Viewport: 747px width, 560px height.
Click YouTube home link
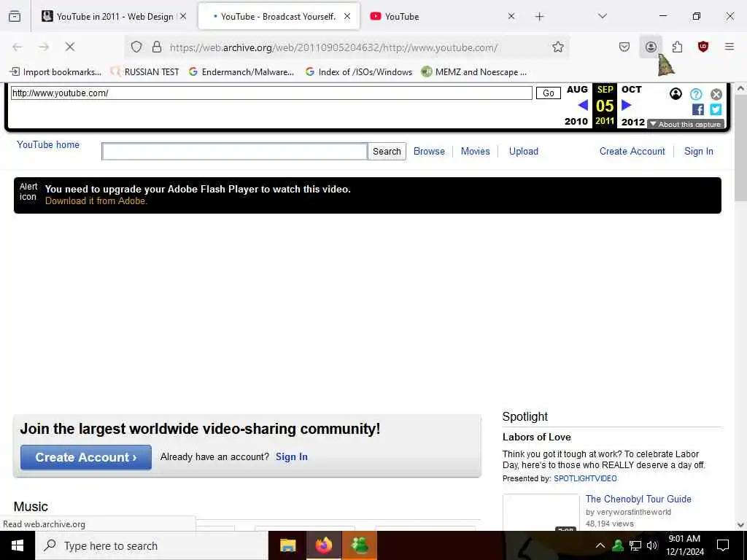pyautogui.click(x=48, y=145)
